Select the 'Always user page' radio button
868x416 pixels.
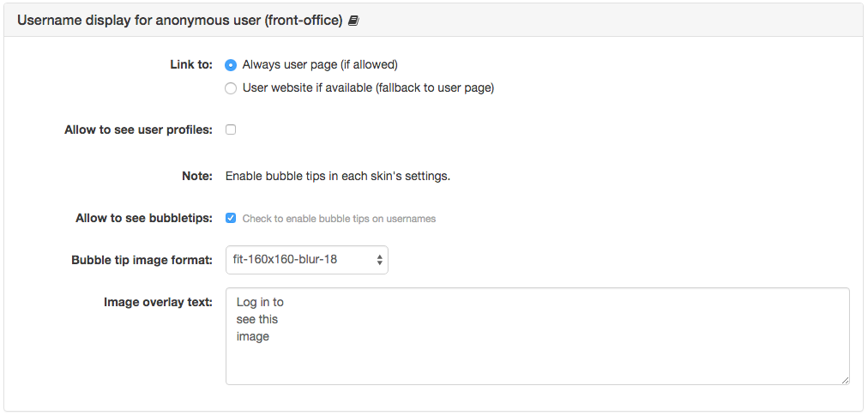[231, 65]
